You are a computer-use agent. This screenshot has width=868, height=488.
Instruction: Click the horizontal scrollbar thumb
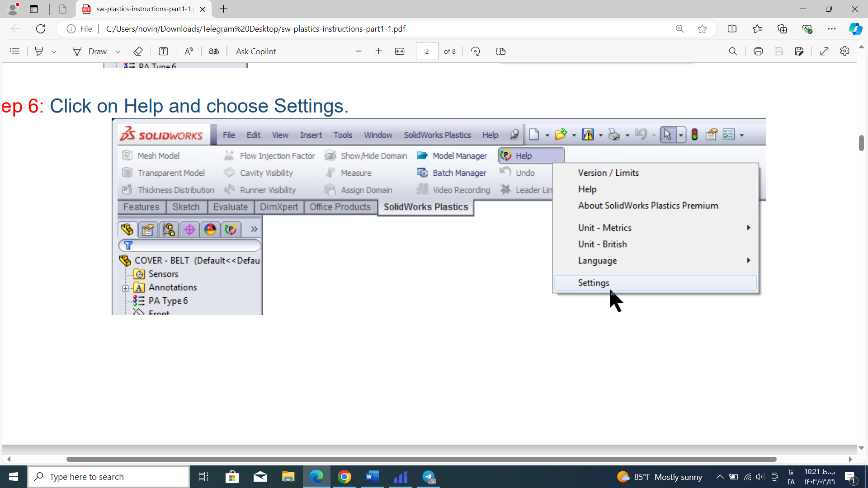pos(421,459)
